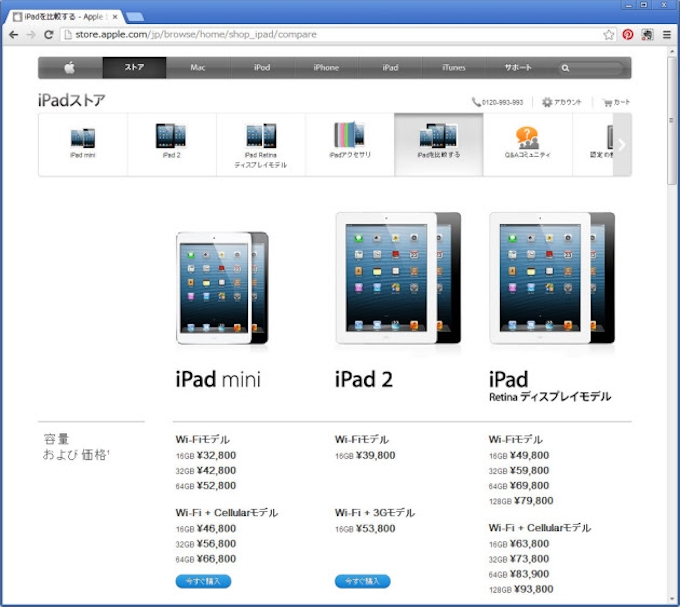Click the Apple logo in navigation bar
Viewport: 680px width, 607px height.
[70, 68]
